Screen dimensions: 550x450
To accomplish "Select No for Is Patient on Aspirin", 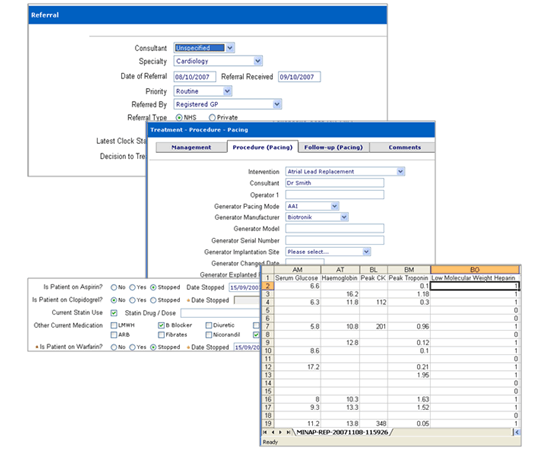I will 114,288.
